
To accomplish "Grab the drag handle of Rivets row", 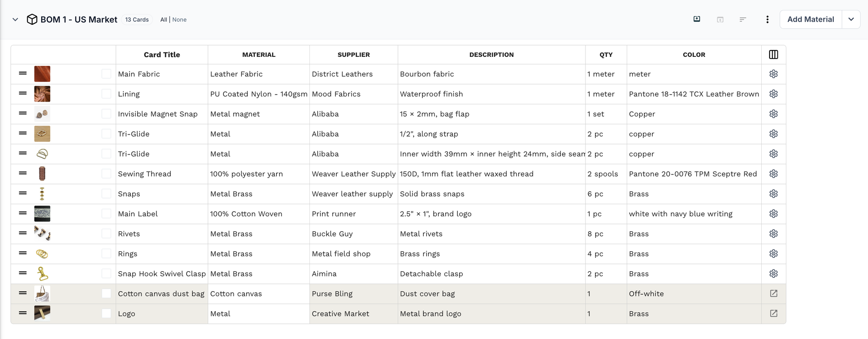I will pos(23,233).
